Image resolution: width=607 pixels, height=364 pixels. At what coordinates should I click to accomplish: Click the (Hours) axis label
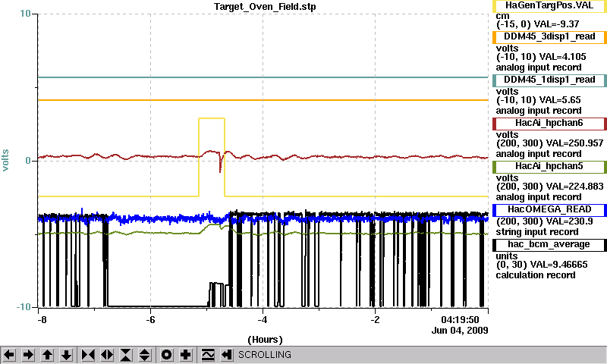coord(265,340)
